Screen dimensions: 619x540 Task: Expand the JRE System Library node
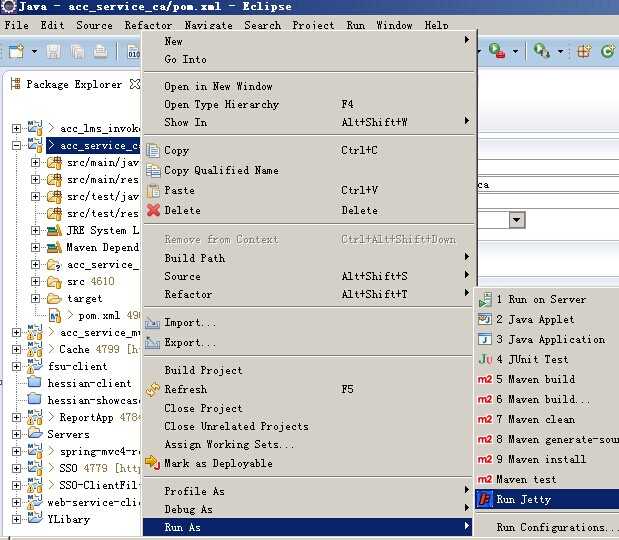tap(35, 231)
